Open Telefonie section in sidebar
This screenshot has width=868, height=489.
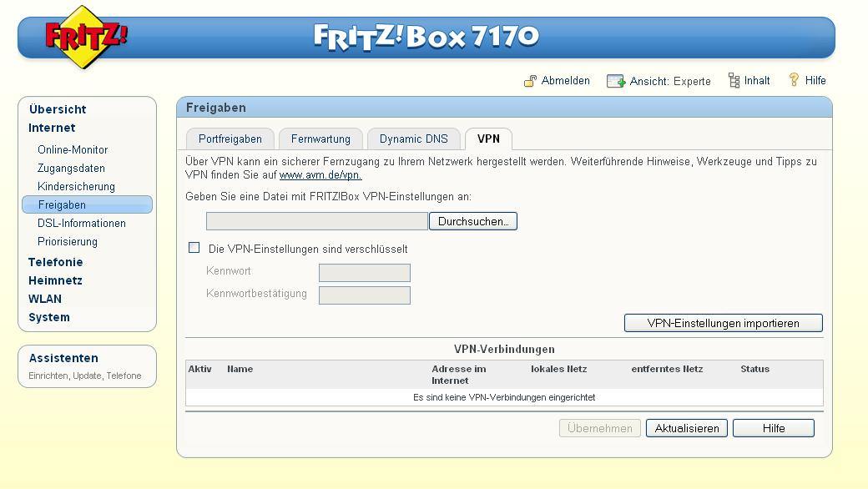tap(55, 262)
